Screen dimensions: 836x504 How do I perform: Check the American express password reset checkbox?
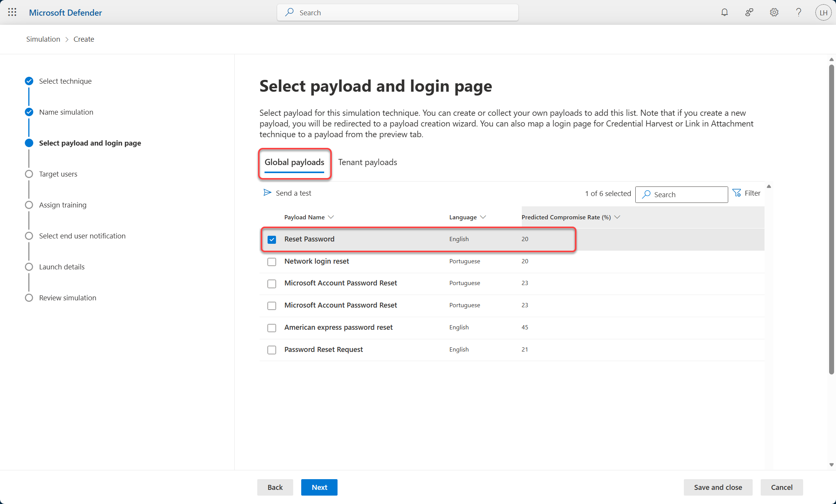click(272, 328)
